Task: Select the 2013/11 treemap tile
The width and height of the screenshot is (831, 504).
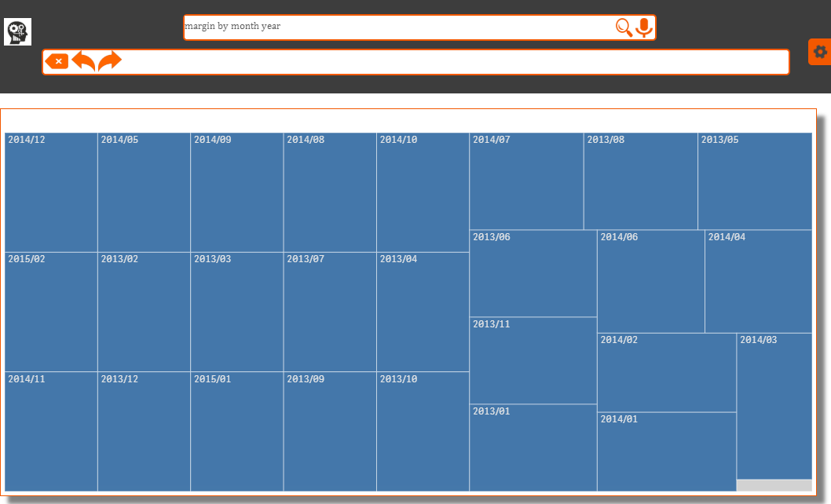Action: click(533, 360)
